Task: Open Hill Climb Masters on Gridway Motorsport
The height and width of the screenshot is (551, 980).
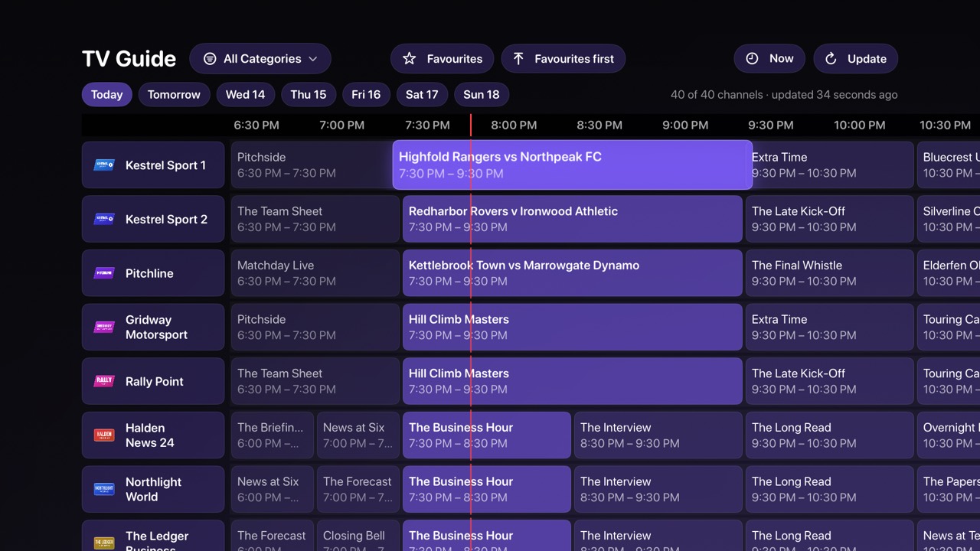Action: 573,327
